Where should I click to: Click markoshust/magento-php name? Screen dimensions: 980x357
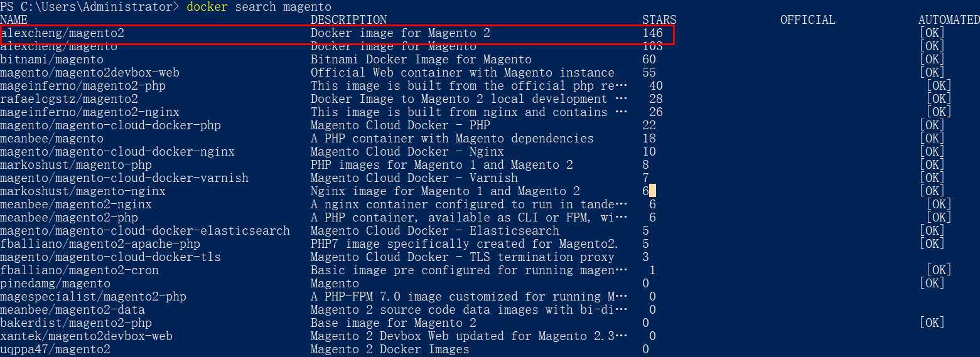pos(76,165)
